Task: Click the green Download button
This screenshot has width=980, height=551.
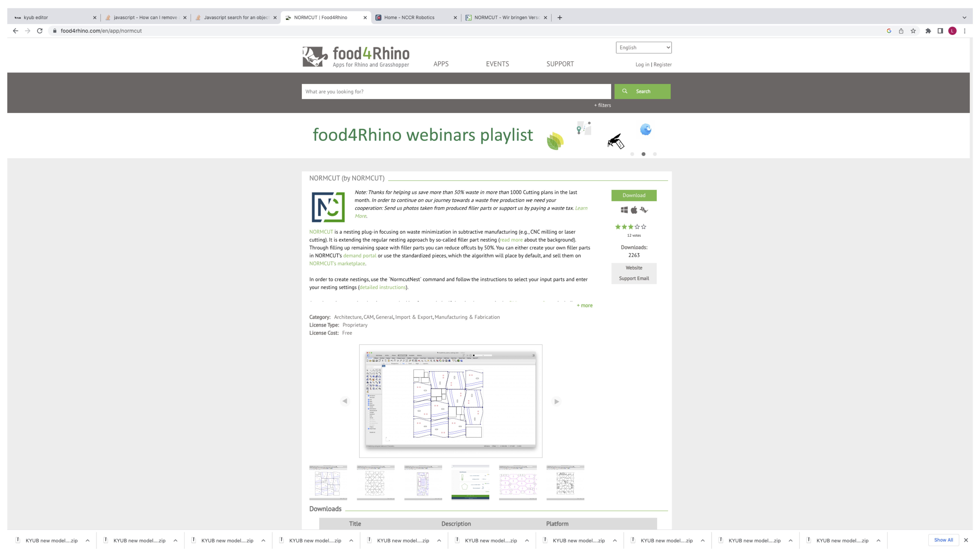Action: coord(634,195)
